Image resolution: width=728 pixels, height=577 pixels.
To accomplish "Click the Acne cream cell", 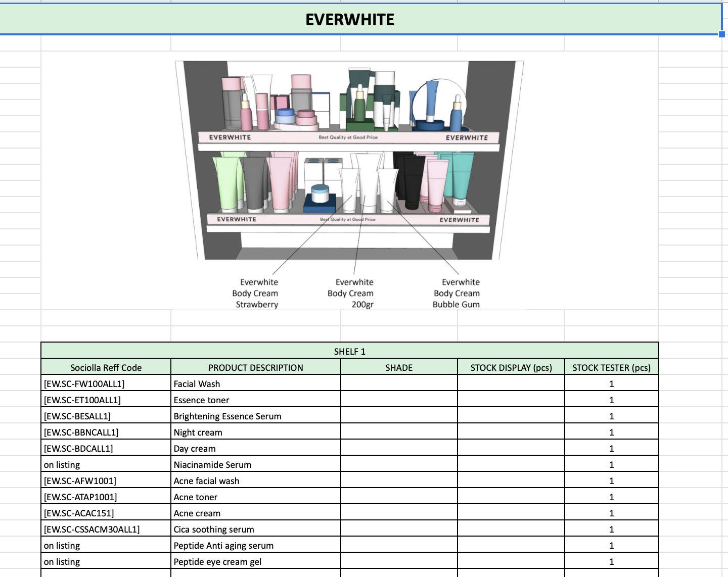I will 256,513.
